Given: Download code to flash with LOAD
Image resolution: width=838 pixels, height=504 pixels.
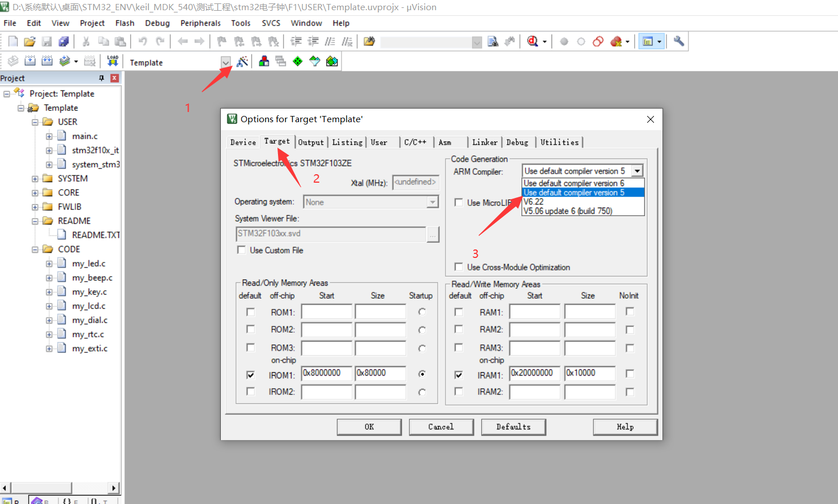Looking at the screenshot, I should click(x=113, y=61).
